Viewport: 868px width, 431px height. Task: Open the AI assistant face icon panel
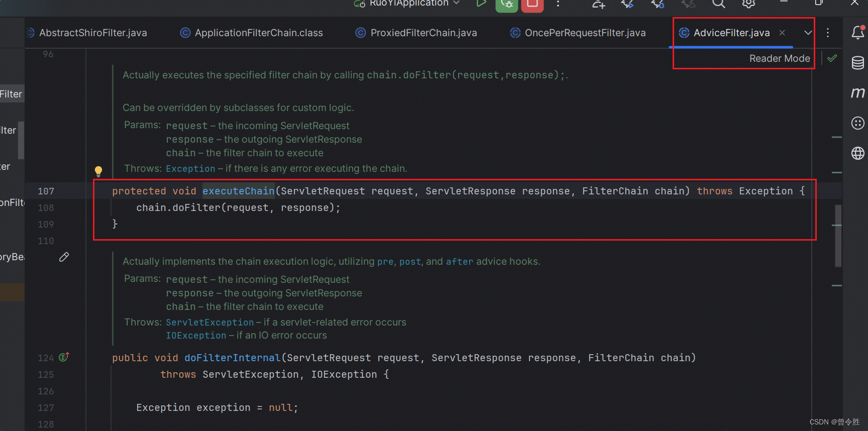(x=858, y=123)
